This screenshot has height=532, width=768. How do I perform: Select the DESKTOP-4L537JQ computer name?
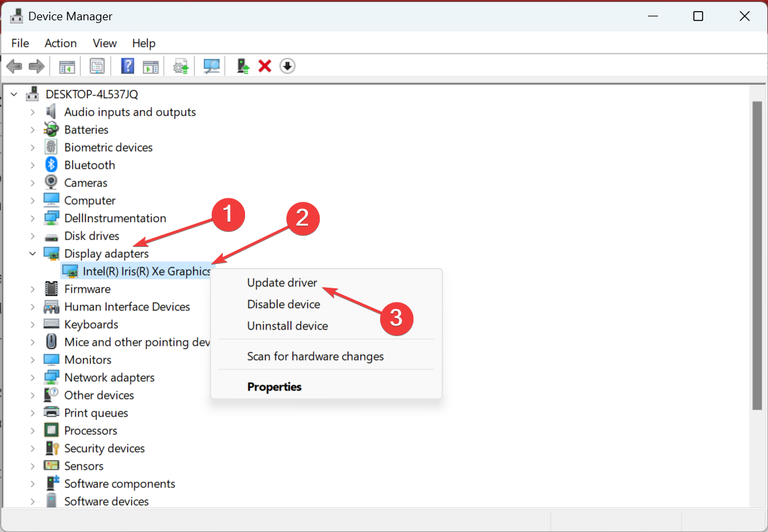92,94
